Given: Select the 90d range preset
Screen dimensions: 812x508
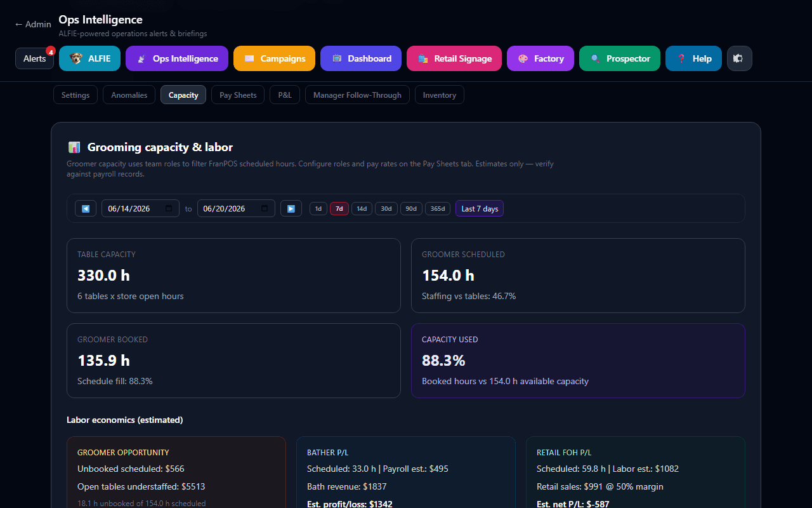Looking at the screenshot, I should click(411, 208).
